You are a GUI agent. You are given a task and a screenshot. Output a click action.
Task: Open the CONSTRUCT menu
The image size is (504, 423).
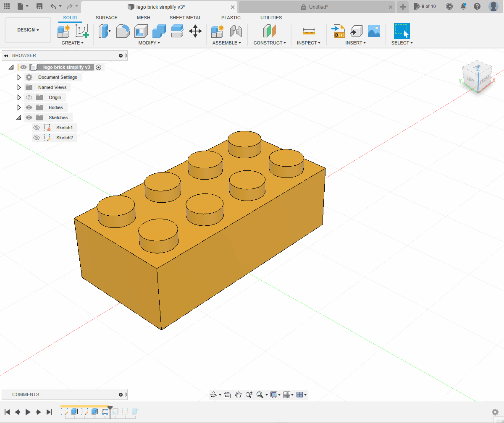pyautogui.click(x=270, y=43)
